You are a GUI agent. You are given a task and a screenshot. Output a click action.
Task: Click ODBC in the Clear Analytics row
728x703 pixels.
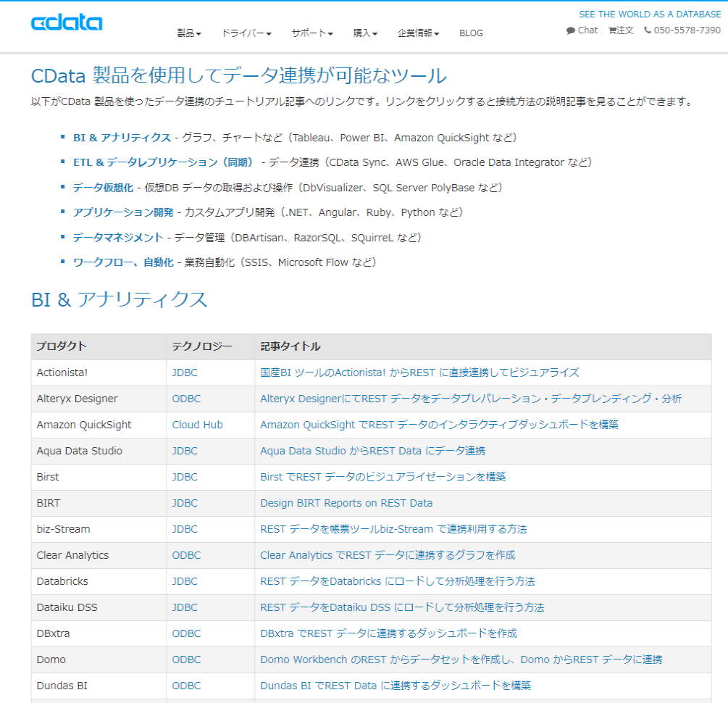(x=187, y=555)
